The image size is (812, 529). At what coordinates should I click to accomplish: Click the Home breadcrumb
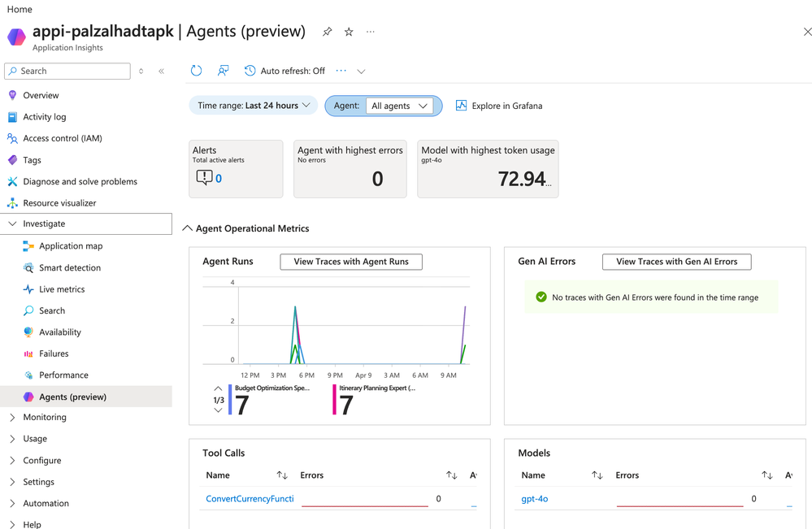pos(20,9)
